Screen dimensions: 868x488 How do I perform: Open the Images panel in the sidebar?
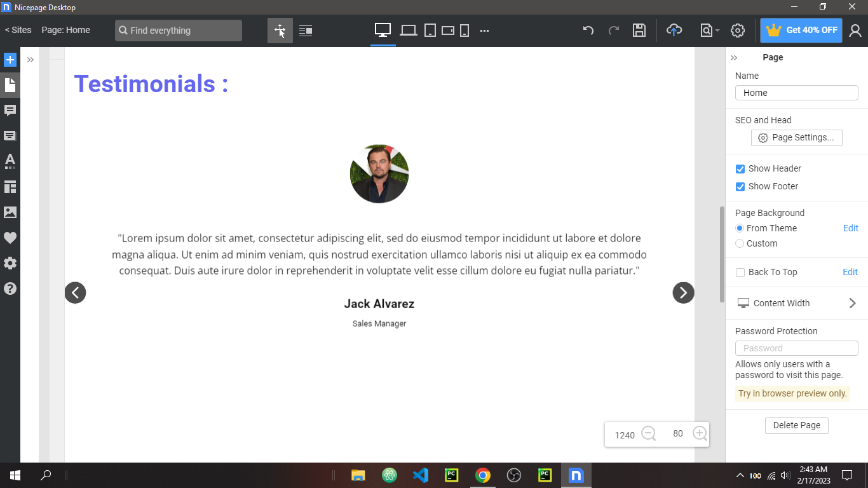[10, 212]
